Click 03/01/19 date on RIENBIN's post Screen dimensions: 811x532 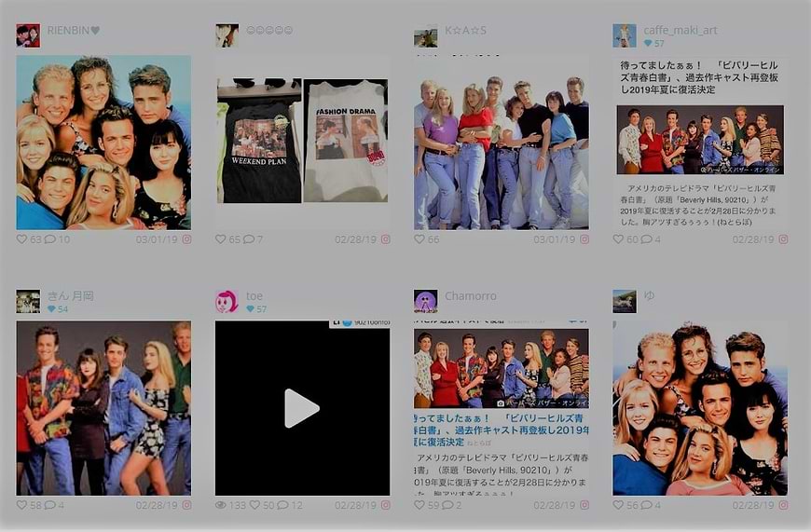click(x=157, y=239)
